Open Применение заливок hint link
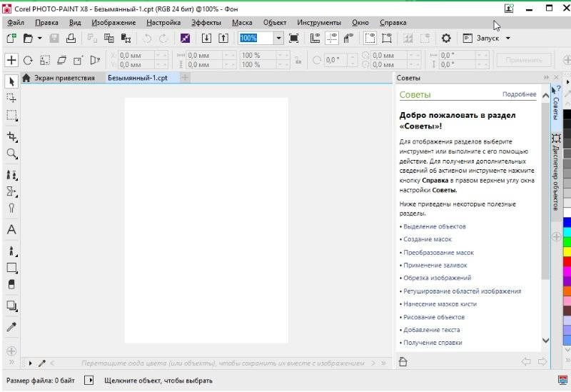571x392 pixels. point(435,265)
